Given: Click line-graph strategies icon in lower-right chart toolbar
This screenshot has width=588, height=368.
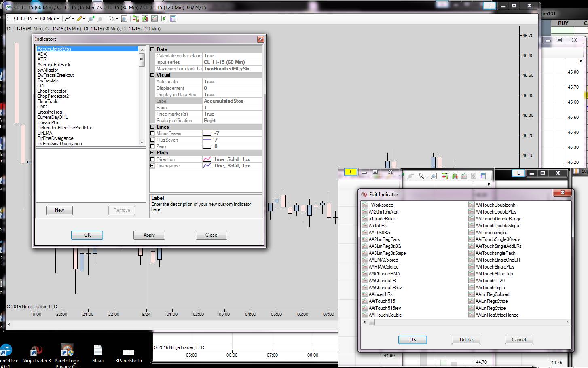Looking at the screenshot, I should (x=464, y=176).
